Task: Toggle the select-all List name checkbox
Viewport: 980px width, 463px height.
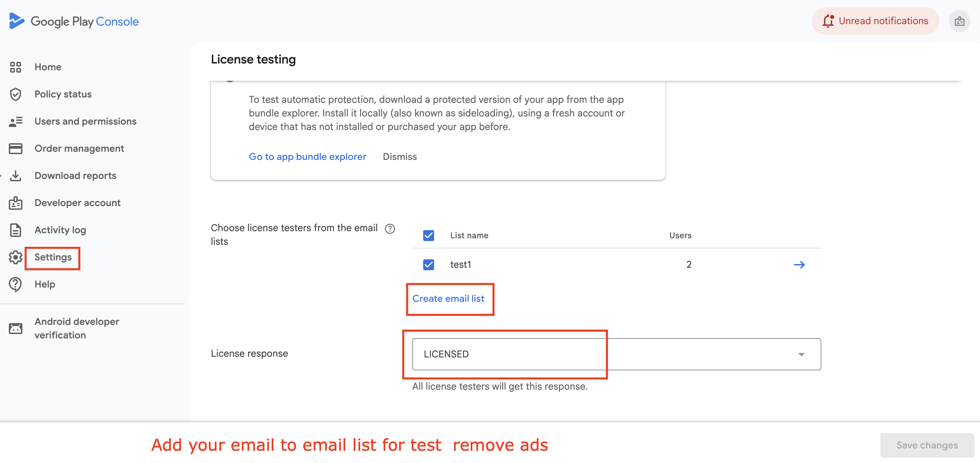Action: pos(428,235)
